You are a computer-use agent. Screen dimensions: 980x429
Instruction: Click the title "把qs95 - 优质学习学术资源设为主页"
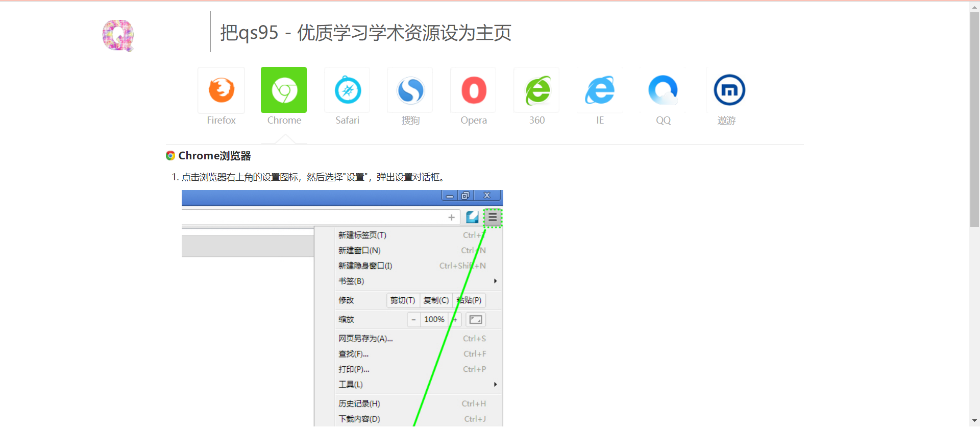click(x=365, y=33)
